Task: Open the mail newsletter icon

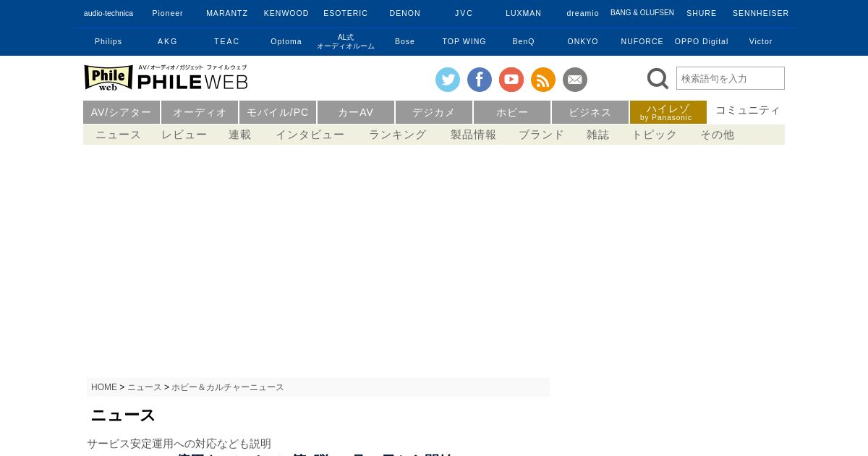Action: [575, 80]
